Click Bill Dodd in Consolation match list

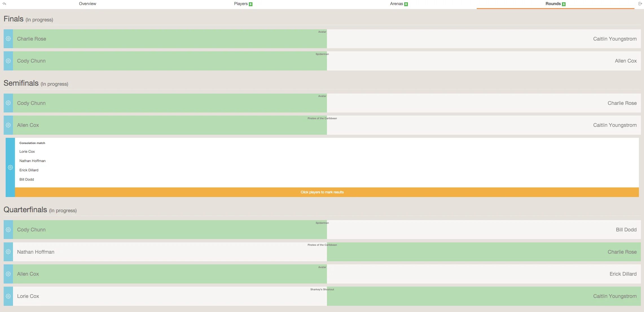[x=27, y=180]
